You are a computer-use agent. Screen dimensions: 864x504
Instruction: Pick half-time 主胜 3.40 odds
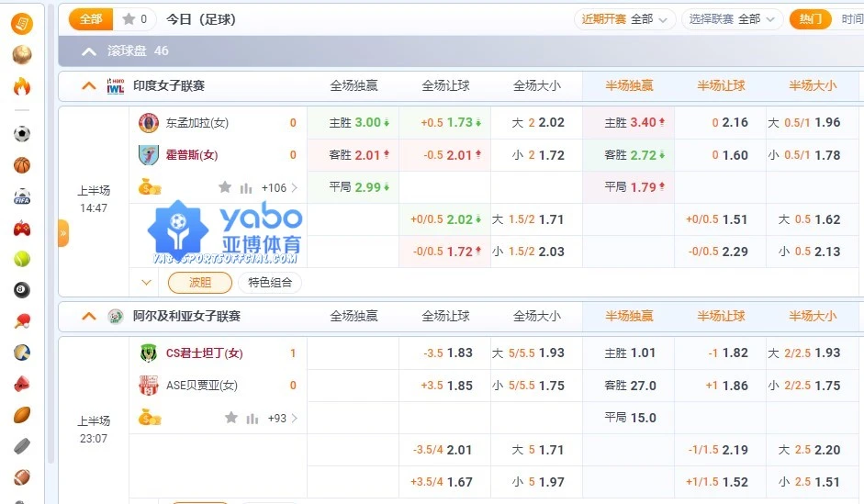629,123
